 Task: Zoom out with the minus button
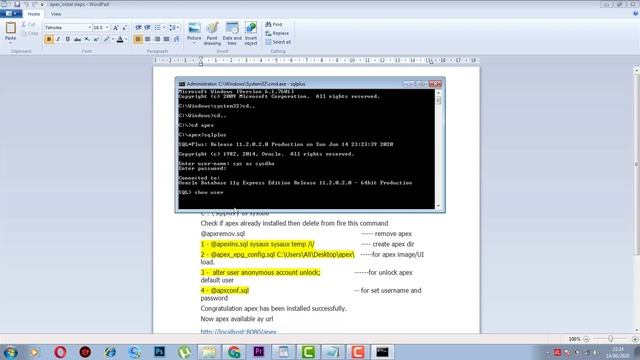[x=586, y=339]
